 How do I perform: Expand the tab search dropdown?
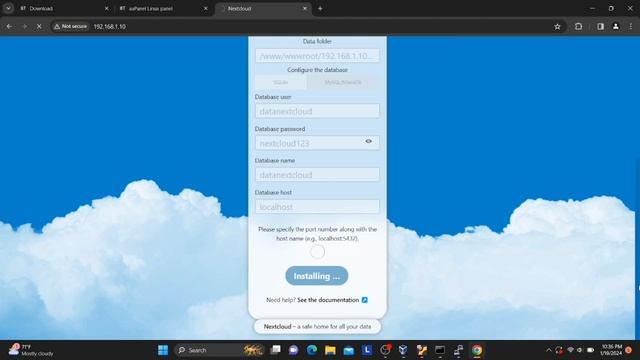(x=8, y=8)
